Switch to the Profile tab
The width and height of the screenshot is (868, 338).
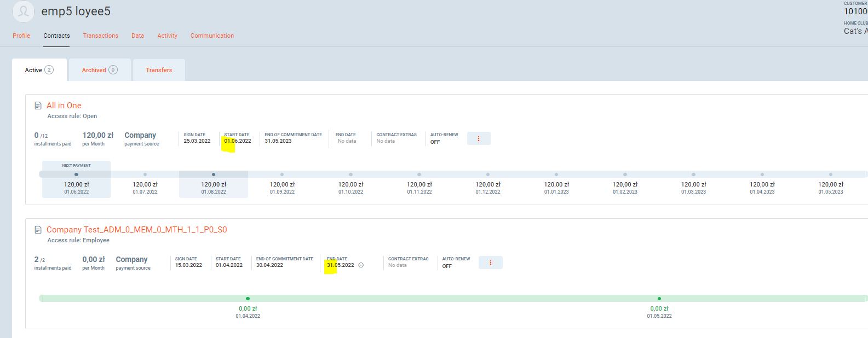click(21, 36)
